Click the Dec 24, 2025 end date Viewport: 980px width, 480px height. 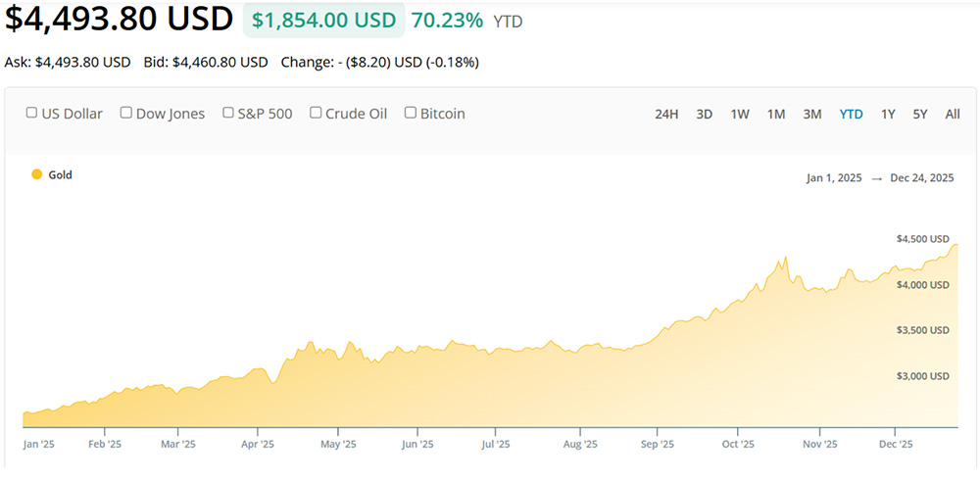click(x=922, y=177)
